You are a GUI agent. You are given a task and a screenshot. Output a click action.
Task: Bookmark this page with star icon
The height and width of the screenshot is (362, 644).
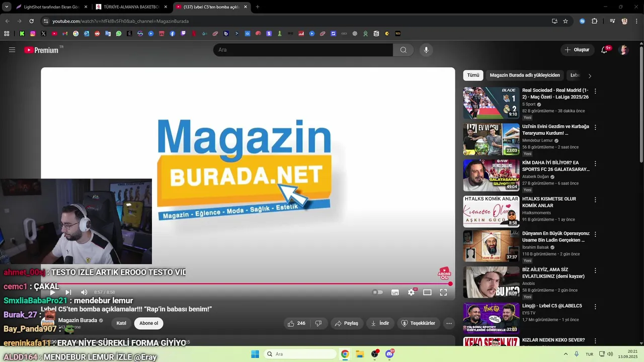(x=566, y=21)
